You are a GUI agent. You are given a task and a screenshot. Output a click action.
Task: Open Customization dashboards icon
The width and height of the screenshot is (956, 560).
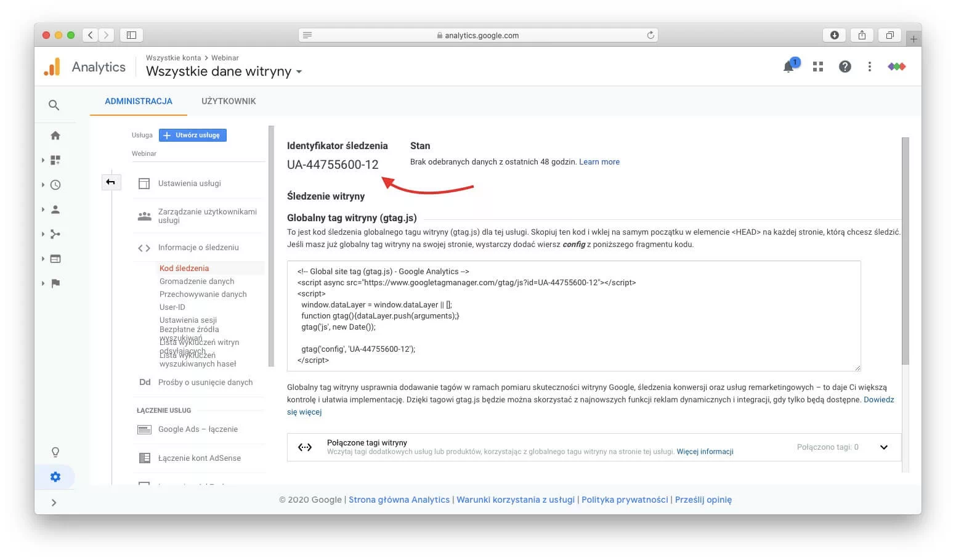click(55, 160)
